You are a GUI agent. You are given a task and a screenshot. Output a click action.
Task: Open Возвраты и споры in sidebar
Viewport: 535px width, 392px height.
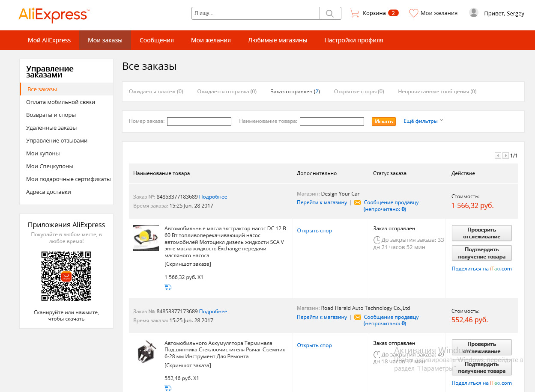[51, 115]
